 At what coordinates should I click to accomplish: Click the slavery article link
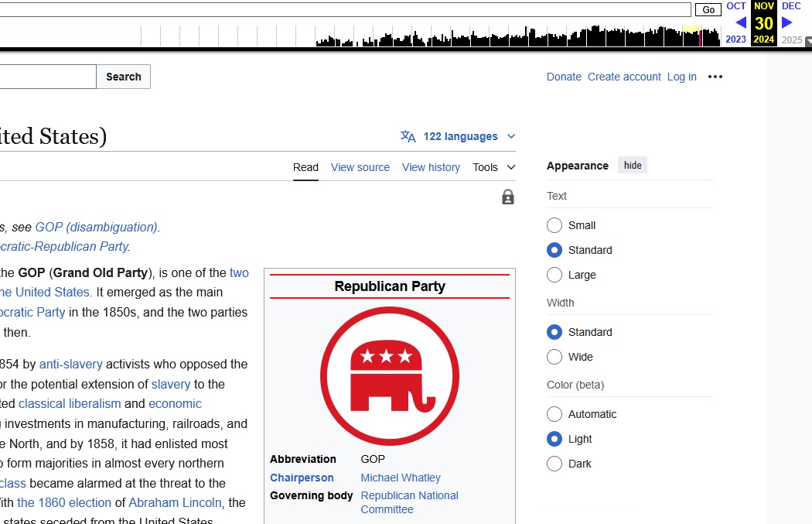click(x=171, y=384)
